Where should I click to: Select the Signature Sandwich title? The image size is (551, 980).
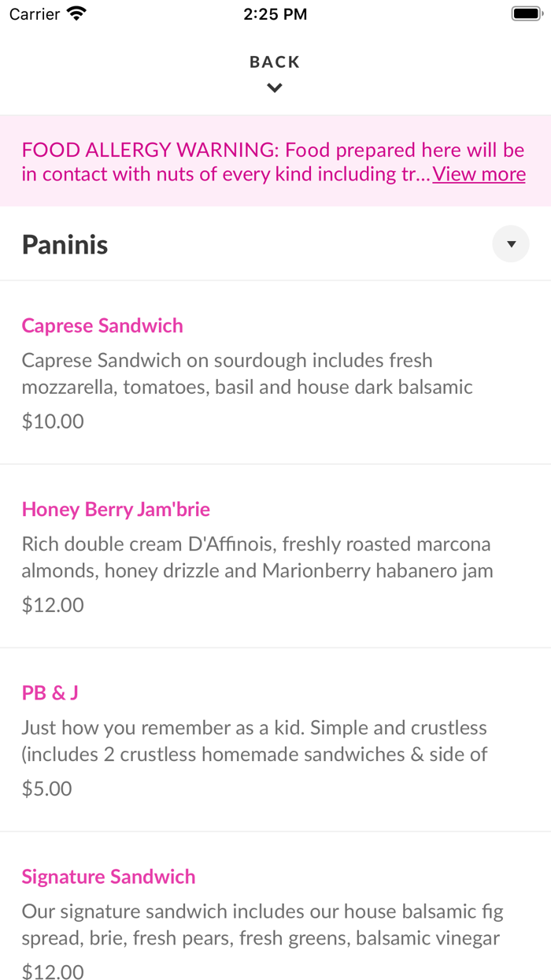pos(109,876)
